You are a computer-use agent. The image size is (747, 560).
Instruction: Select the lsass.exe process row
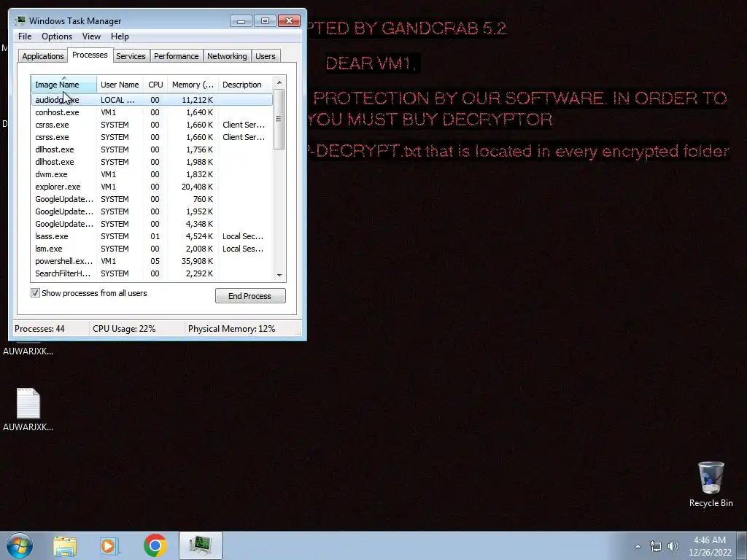coord(152,236)
